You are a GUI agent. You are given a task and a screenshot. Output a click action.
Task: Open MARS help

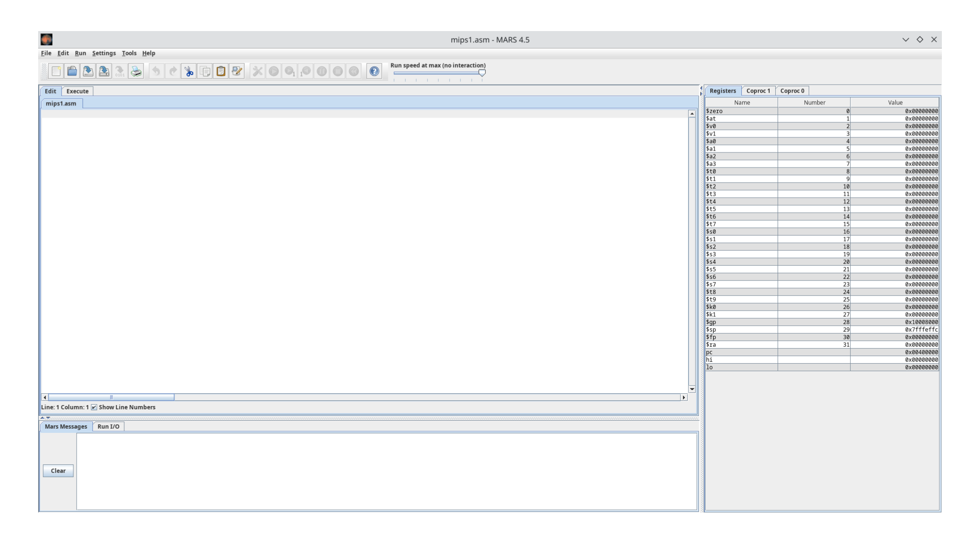(374, 71)
